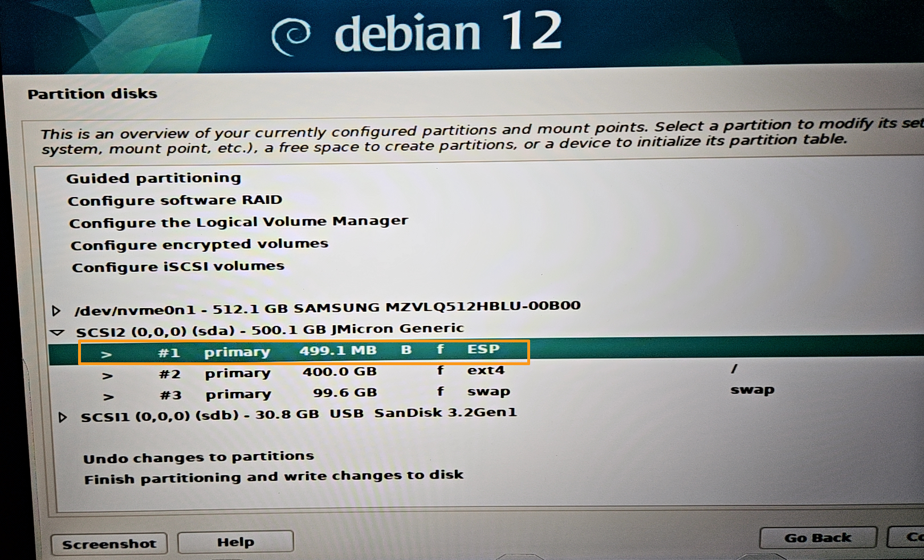Viewport: 924px width, 560px height.
Task: Click the 99.6 GB size value
Action: pos(345,393)
